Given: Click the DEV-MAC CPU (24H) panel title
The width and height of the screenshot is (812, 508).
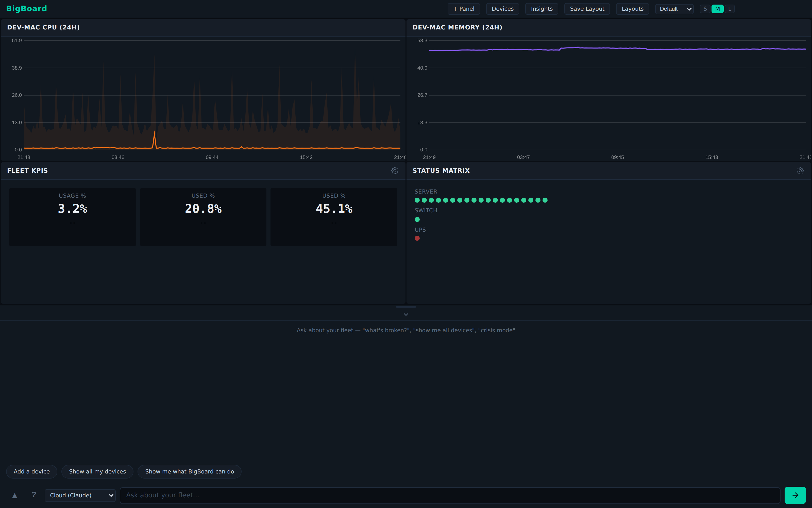Looking at the screenshot, I should coord(43,27).
